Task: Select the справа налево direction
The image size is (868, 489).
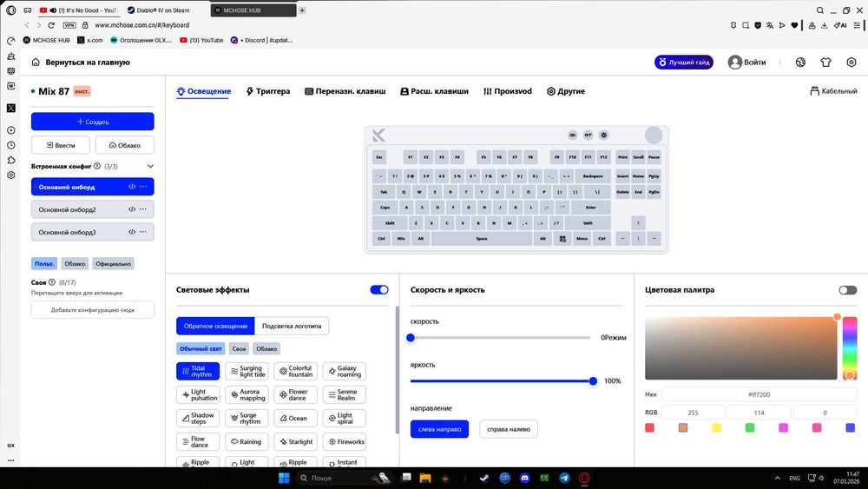Action: click(x=508, y=429)
